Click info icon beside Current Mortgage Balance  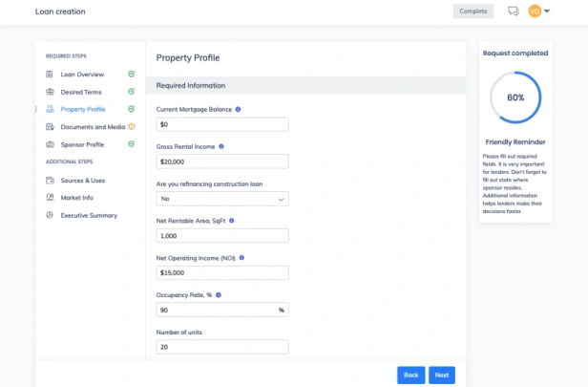[x=238, y=109]
